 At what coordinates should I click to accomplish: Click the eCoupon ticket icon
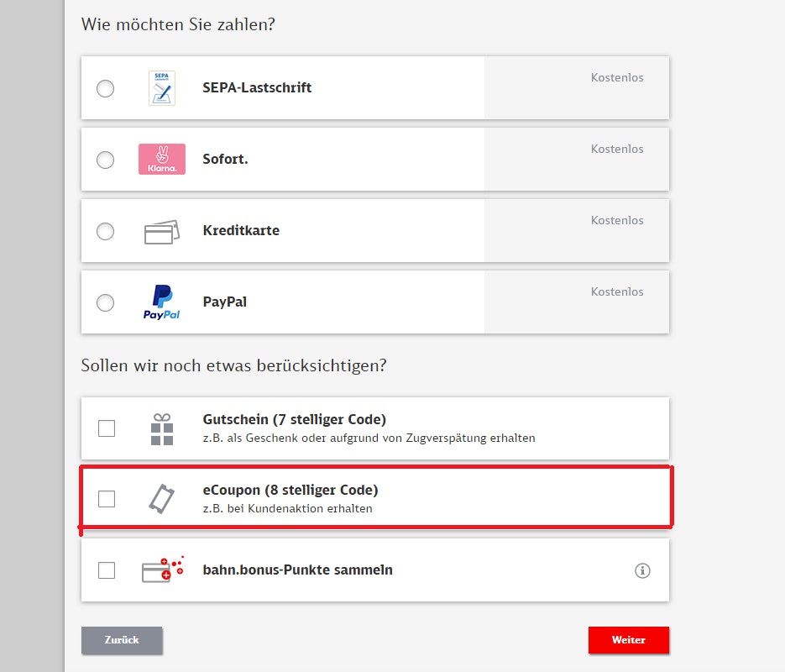click(162, 499)
